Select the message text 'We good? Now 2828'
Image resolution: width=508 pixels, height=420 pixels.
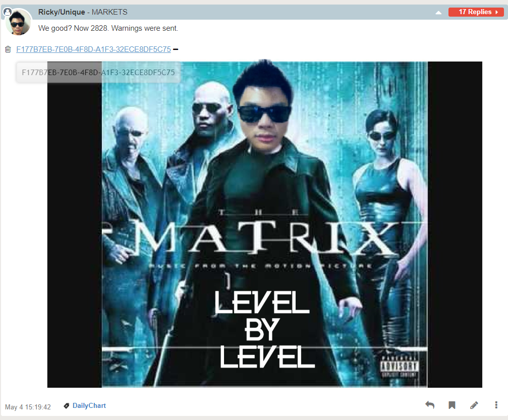coord(73,28)
